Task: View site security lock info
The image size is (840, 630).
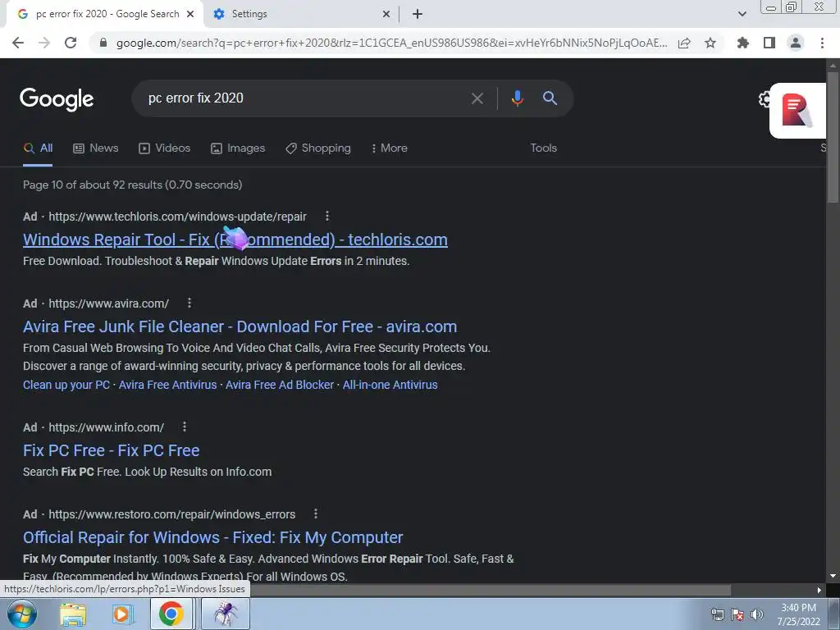Action: tap(103, 43)
